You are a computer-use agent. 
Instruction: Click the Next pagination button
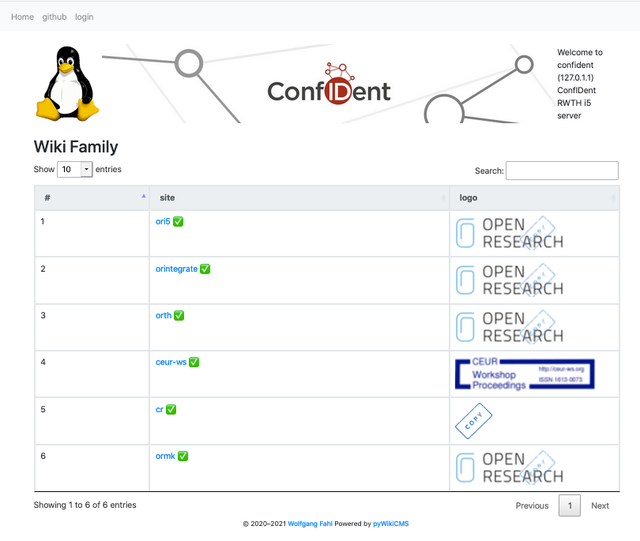600,505
